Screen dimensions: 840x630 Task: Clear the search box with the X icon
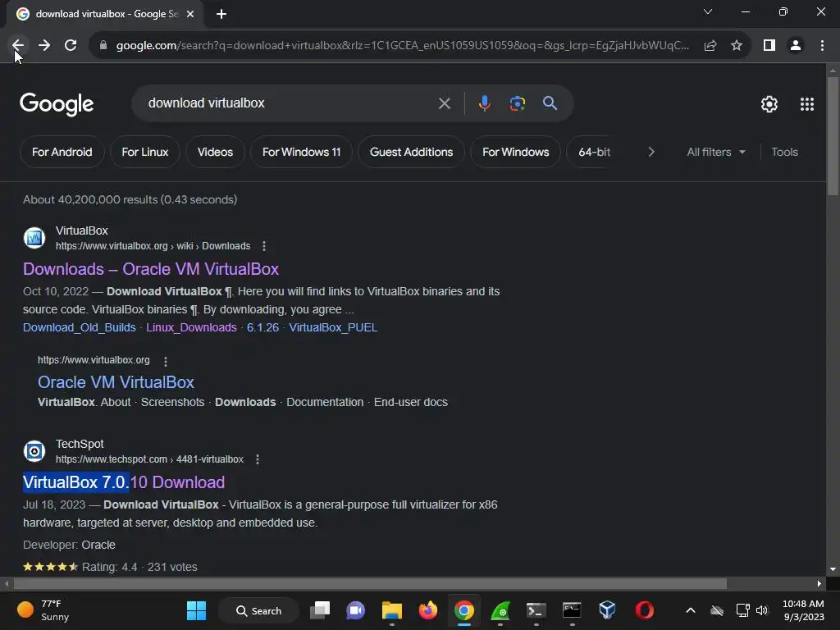click(444, 103)
